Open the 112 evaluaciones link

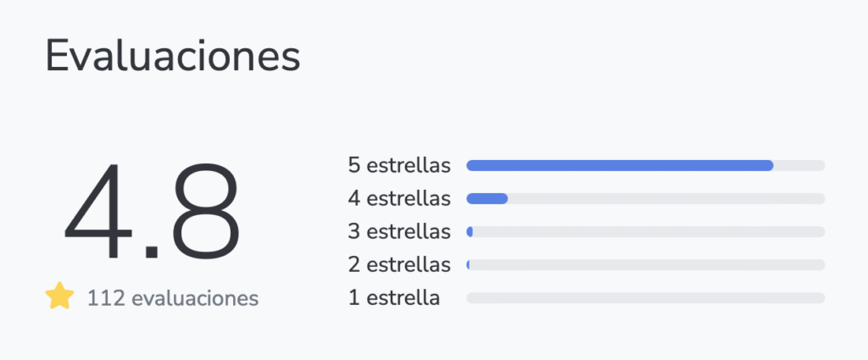tap(173, 298)
